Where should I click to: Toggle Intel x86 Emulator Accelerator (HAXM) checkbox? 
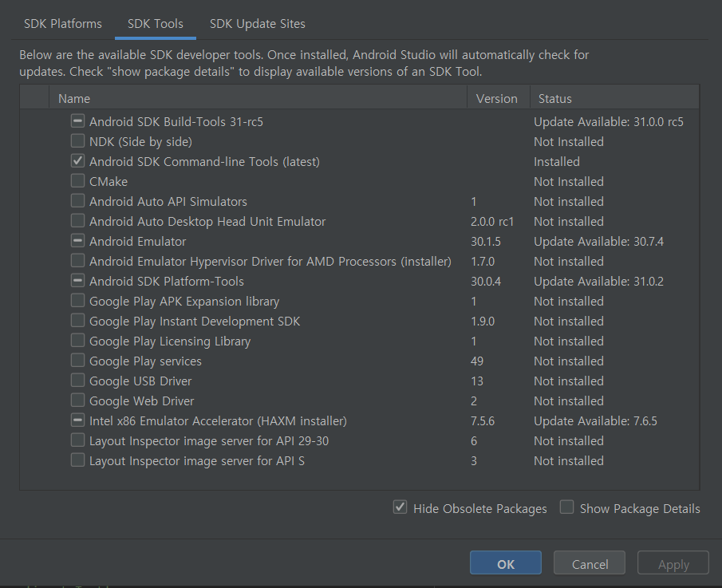click(78, 420)
